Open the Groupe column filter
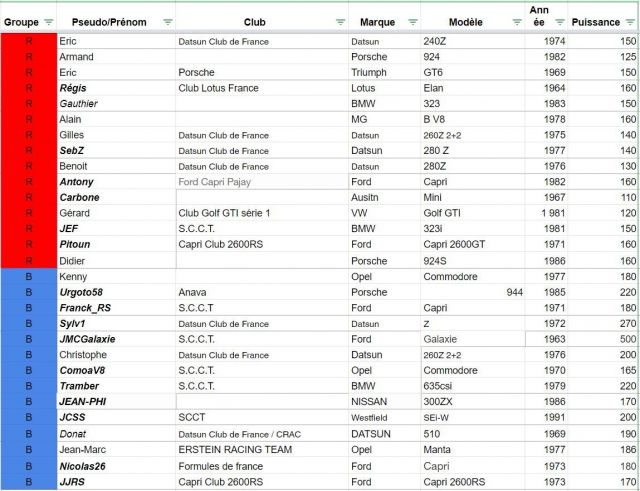 48,22
